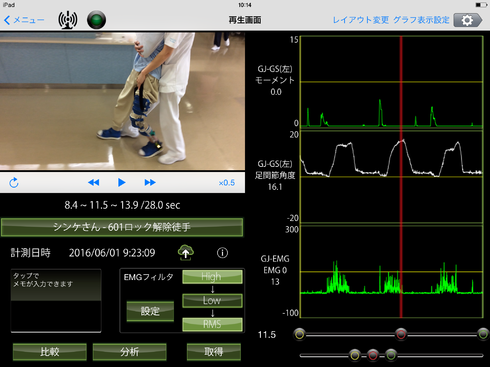490x367 pixels.
Task: Tap the 8.4 ~ 11.5 ~ 13.9 /28.0 sec time readout
Action: point(122,205)
